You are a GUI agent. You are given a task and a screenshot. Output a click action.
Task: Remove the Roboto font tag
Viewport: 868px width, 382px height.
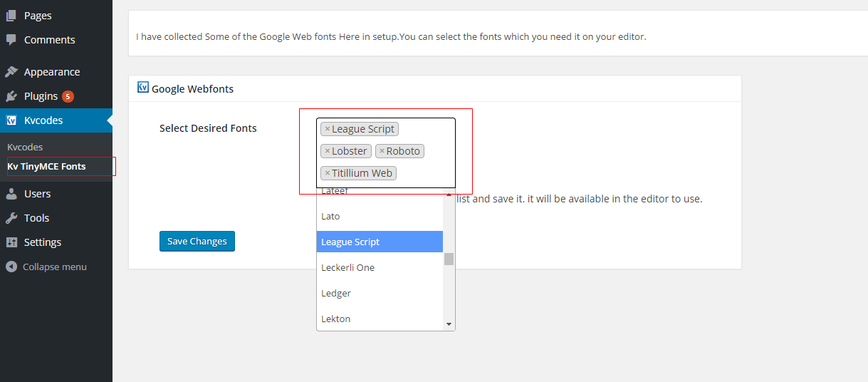(382, 151)
